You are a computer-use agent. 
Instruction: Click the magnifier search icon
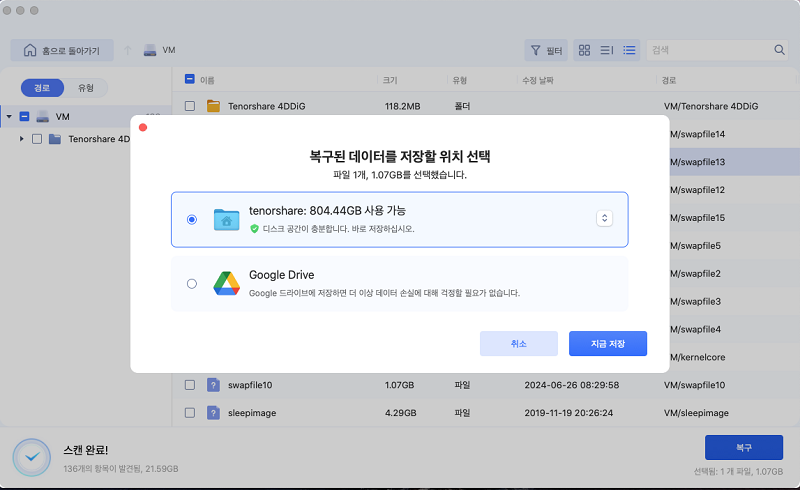(x=779, y=50)
